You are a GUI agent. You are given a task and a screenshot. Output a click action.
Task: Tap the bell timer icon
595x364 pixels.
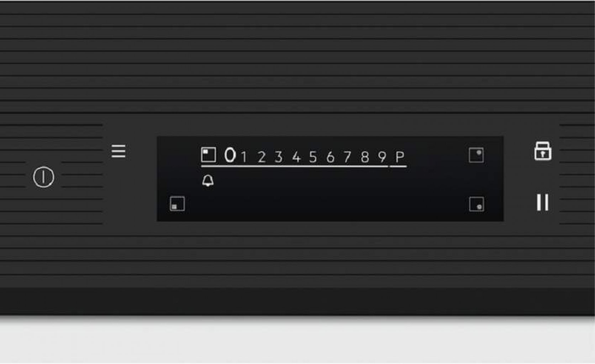coord(208,181)
